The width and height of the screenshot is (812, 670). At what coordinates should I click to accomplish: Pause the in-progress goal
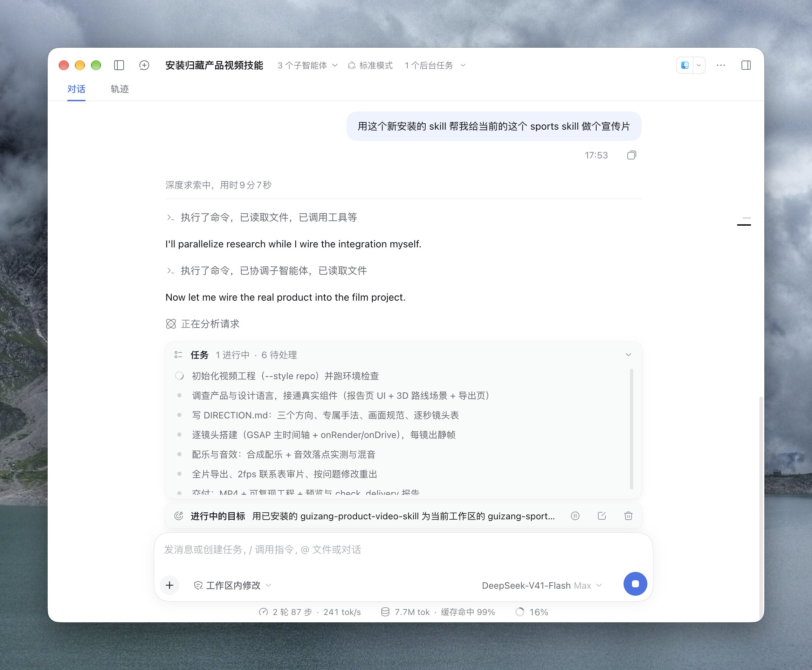click(575, 515)
